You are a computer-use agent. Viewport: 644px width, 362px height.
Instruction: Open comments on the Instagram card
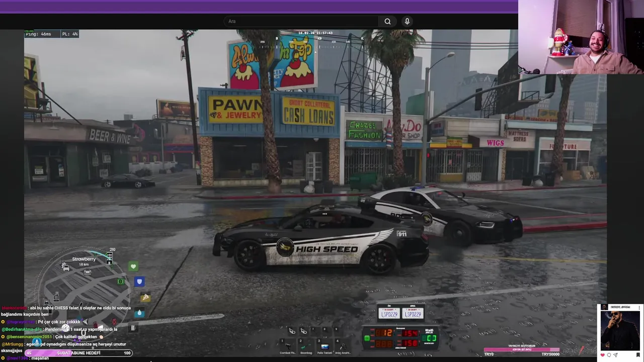click(609, 355)
